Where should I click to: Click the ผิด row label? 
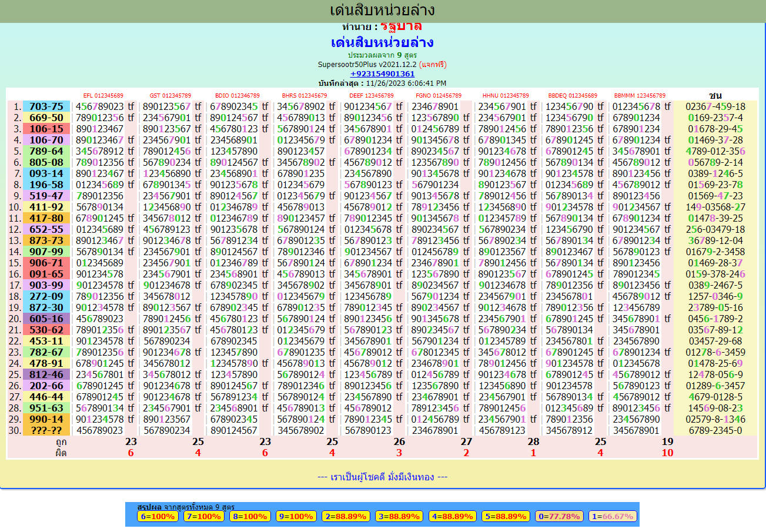click(x=61, y=453)
